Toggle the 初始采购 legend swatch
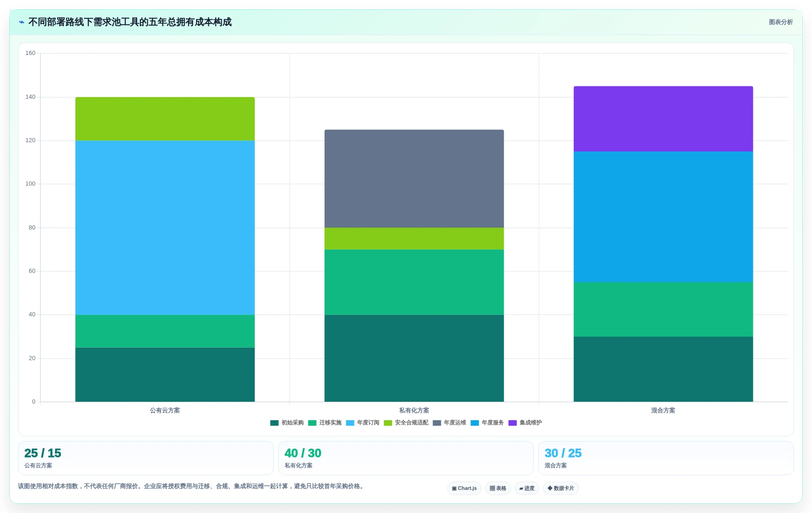Viewport: 812px width, 513px height. 274,423
